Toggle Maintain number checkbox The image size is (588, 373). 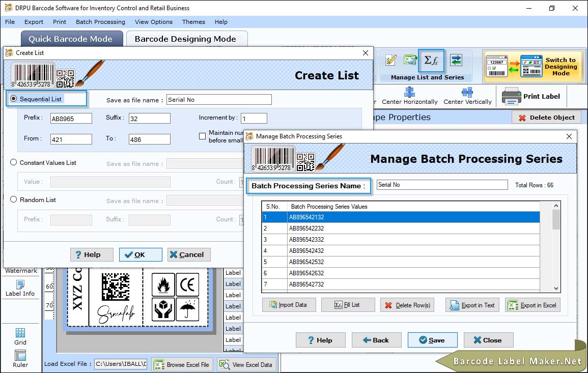[203, 136]
